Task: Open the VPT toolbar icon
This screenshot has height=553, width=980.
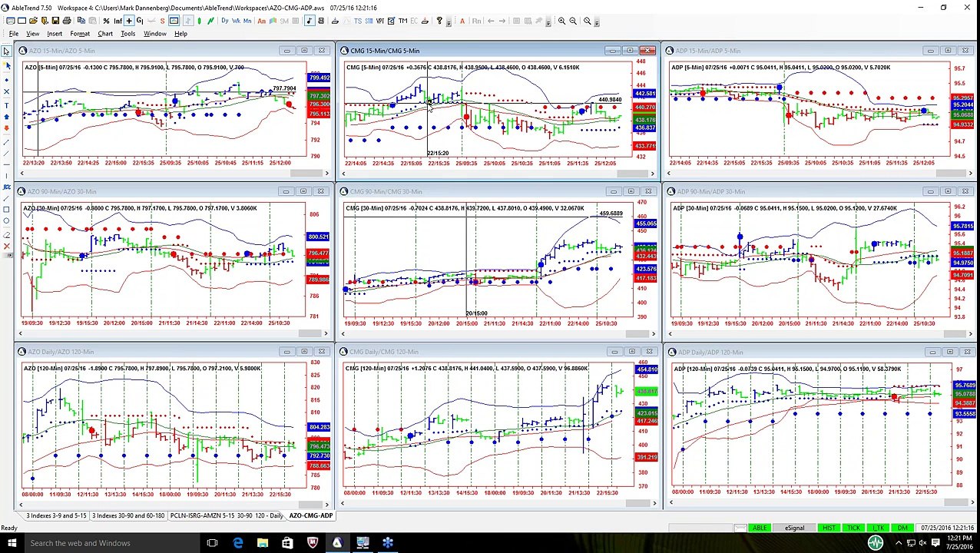Action: click(380, 21)
